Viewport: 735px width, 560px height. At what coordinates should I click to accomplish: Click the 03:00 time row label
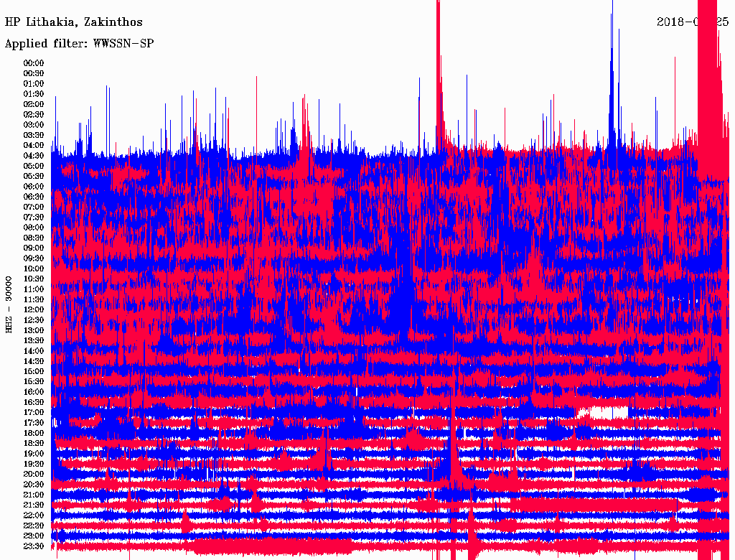[x=34, y=125]
